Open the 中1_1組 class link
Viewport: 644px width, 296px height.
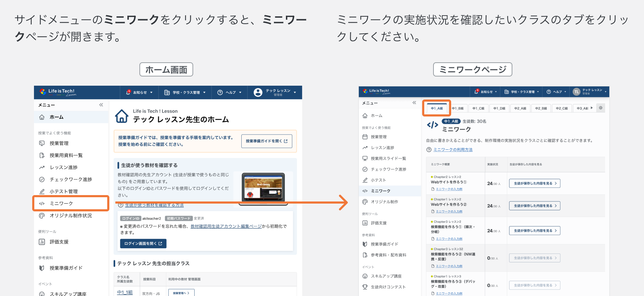pyautogui.click(x=125, y=292)
